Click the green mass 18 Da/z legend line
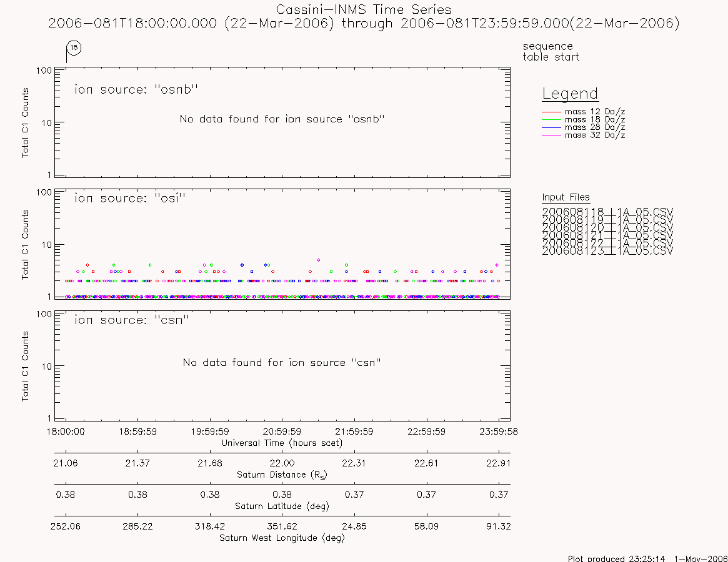This screenshot has width=728, height=562. click(x=552, y=120)
